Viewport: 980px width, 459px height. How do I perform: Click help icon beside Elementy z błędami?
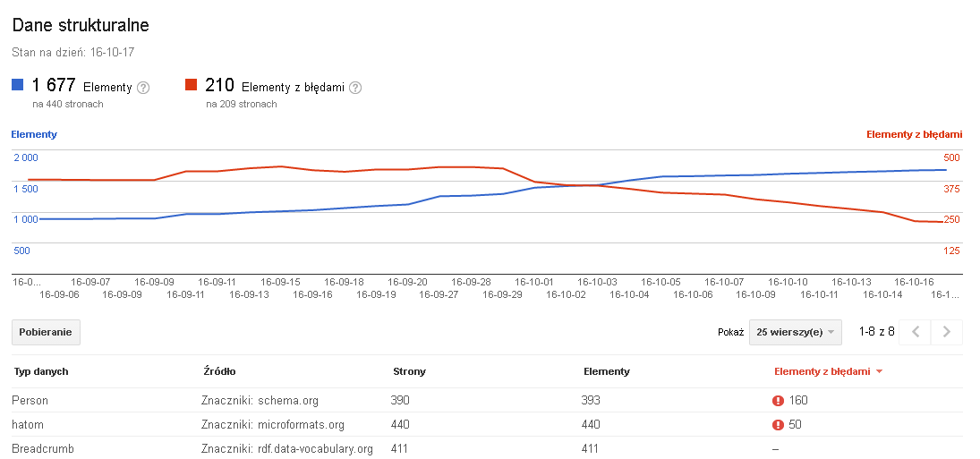pos(355,88)
